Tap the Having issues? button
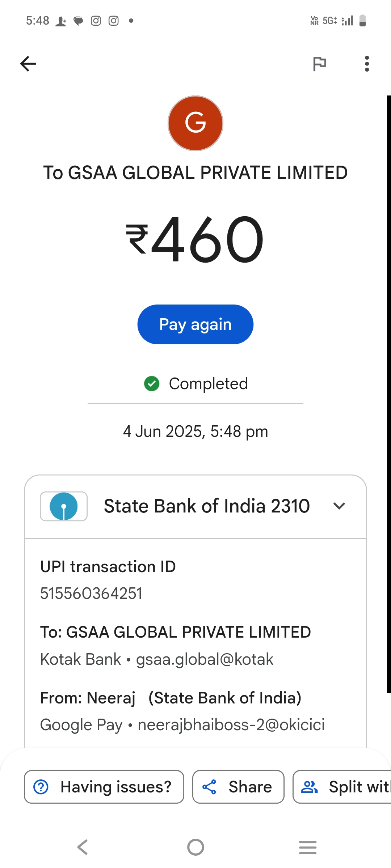The width and height of the screenshot is (391, 868). click(104, 787)
